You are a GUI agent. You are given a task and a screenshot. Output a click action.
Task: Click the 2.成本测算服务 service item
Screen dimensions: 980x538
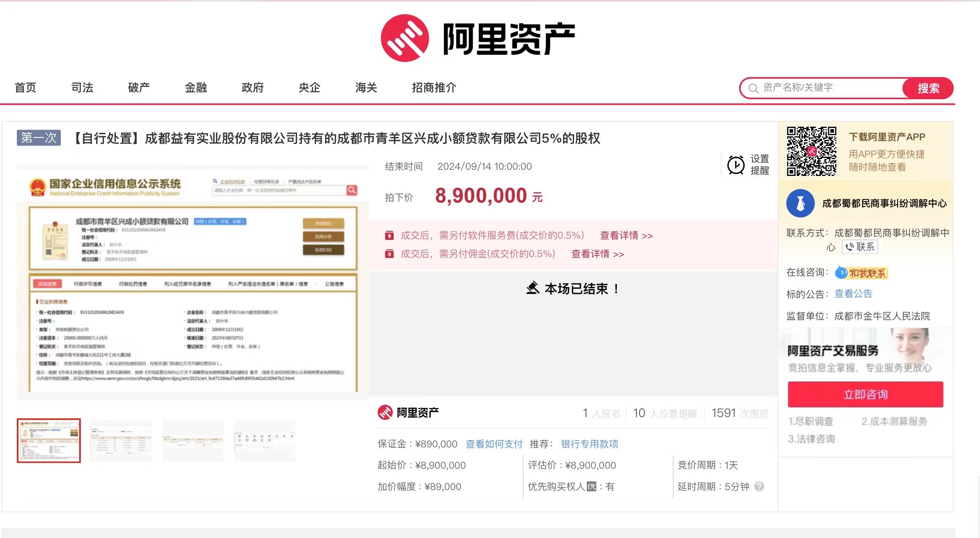[894, 421]
